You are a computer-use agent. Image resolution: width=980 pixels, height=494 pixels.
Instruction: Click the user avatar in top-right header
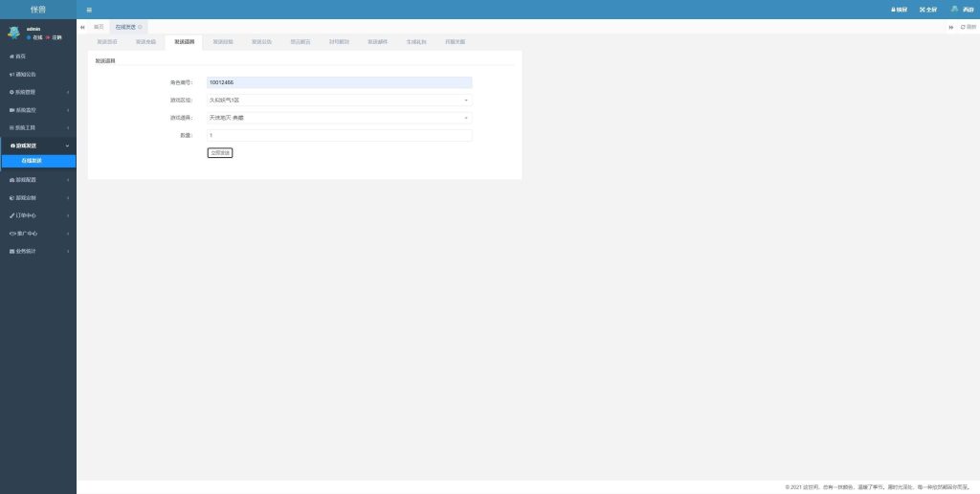954,9
